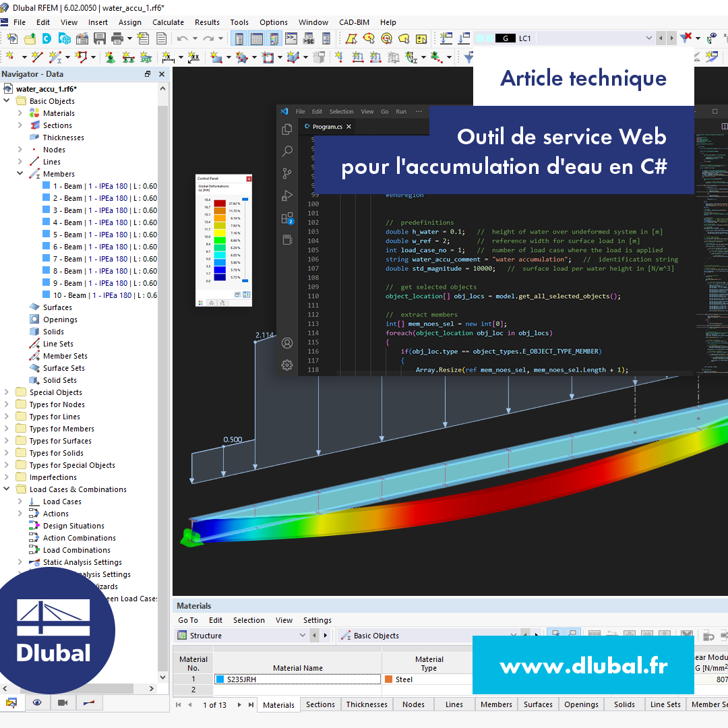Open the Print options dropdown arrow

coord(129,38)
